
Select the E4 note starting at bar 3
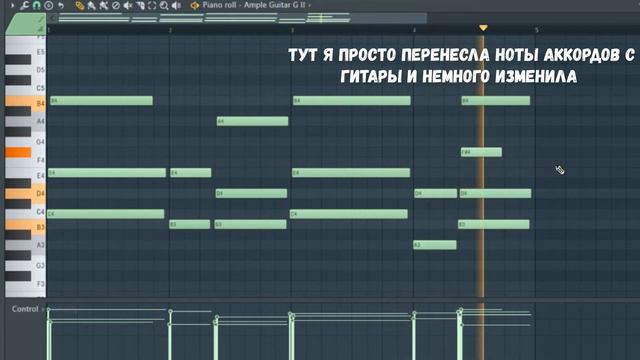pyautogui.click(x=351, y=173)
